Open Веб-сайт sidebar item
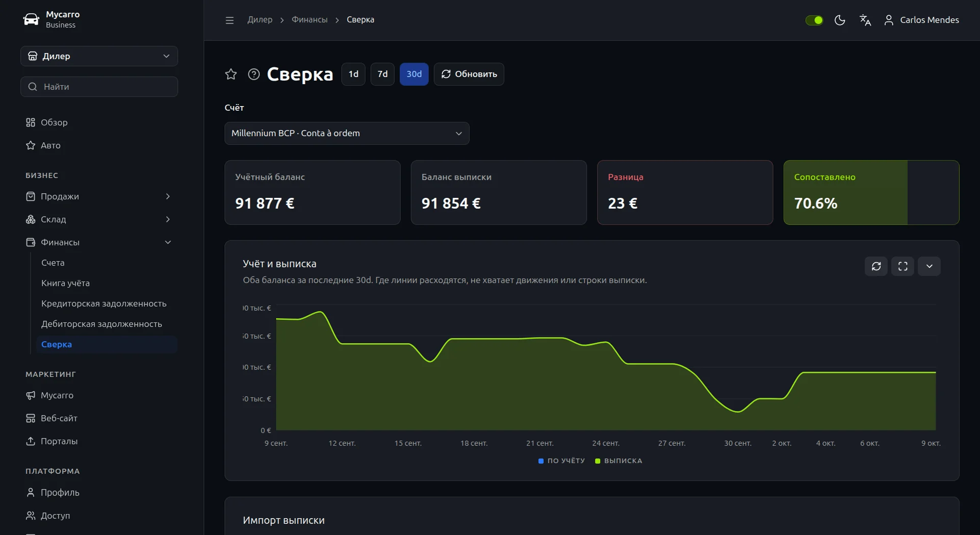980x535 pixels. point(99,418)
